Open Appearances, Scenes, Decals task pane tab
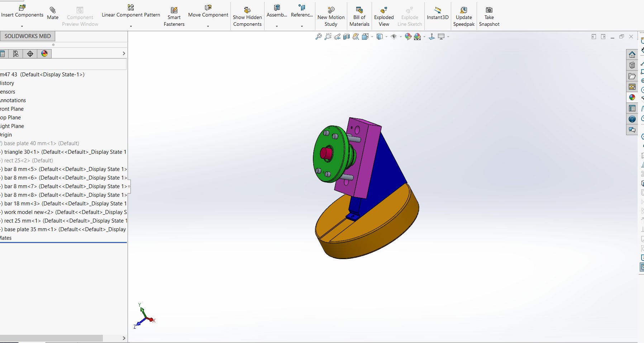Viewport: 644px width, 343px height. (x=632, y=97)
